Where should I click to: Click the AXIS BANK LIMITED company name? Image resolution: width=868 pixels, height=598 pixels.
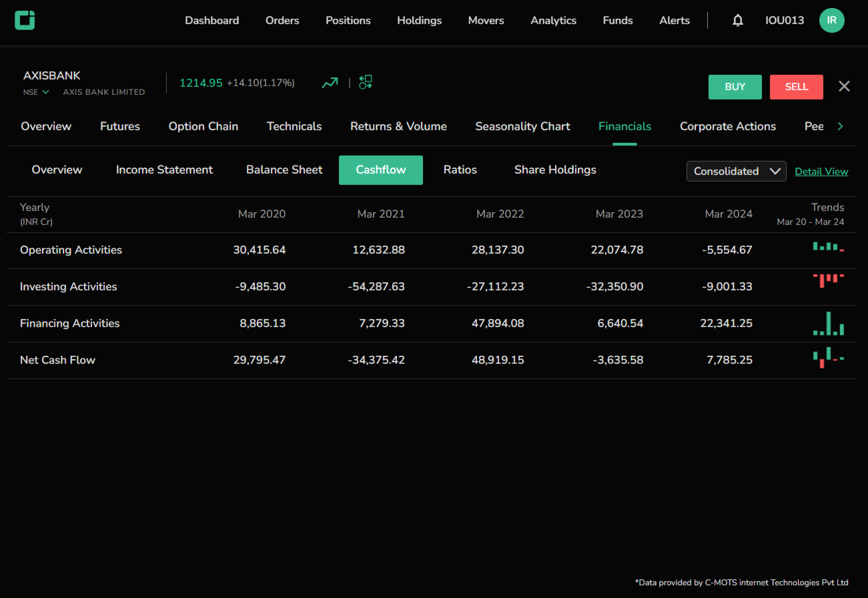(104, 92)
